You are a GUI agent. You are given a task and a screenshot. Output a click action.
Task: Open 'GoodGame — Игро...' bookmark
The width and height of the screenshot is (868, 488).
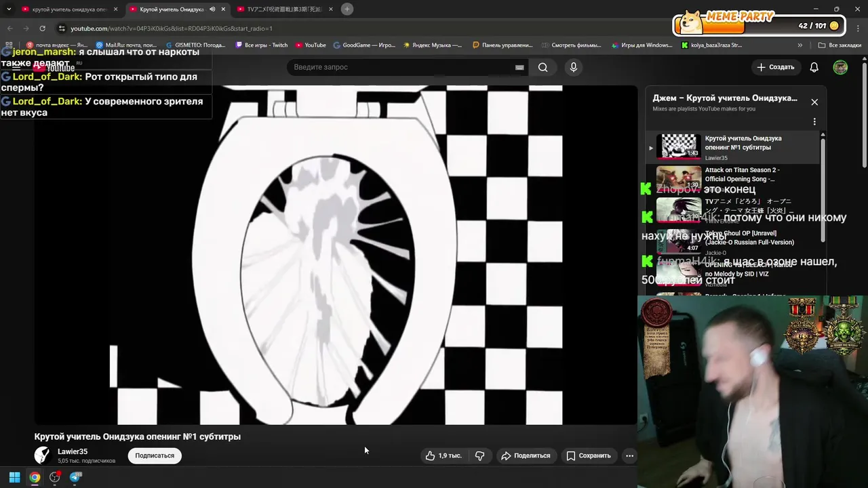[x=364, y=45]
